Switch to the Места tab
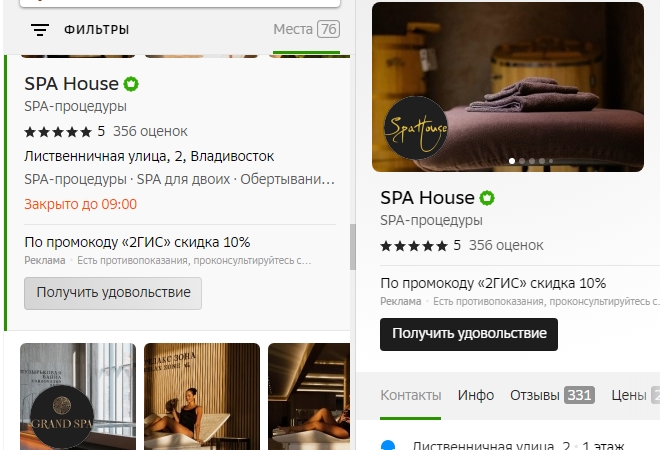The height and width of the screenshot is (450, 660). (x=306, y=29)
